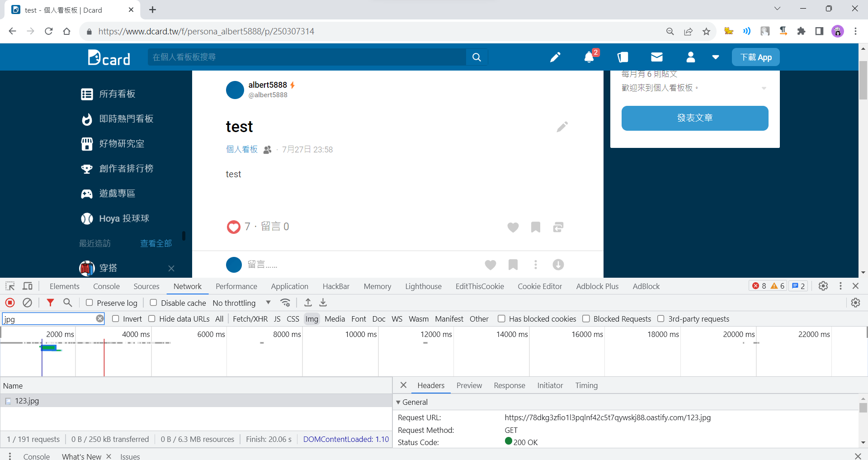Toggle the Hide data URLs checkbox
Screen dimensions: 868x460
pyautogui.click(x=152, y=319)
